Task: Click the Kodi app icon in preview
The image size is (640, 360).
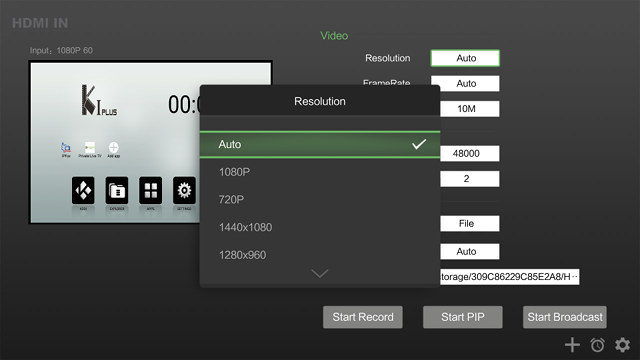Action: click(x=83, y=190)
